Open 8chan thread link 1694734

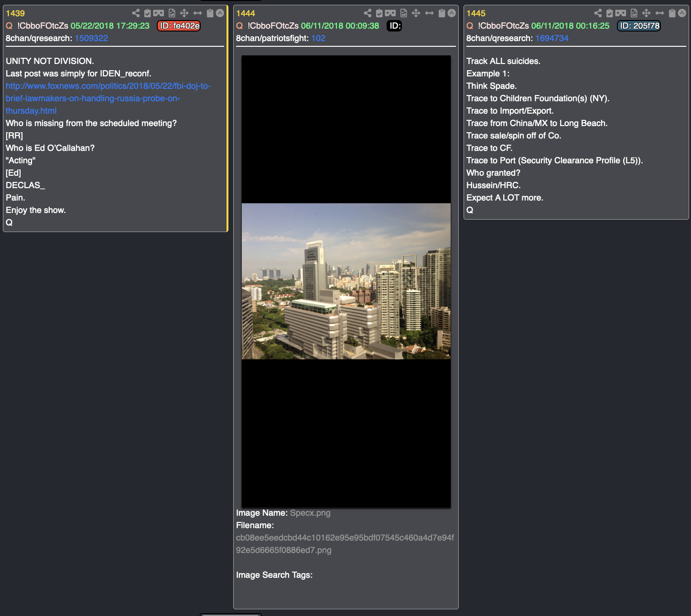552,38
